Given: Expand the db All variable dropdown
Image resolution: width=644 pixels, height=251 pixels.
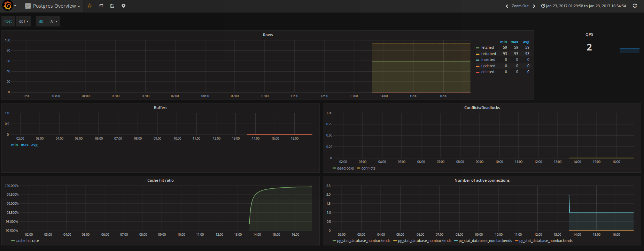Looking at the screenshot, I should point(54,21).
